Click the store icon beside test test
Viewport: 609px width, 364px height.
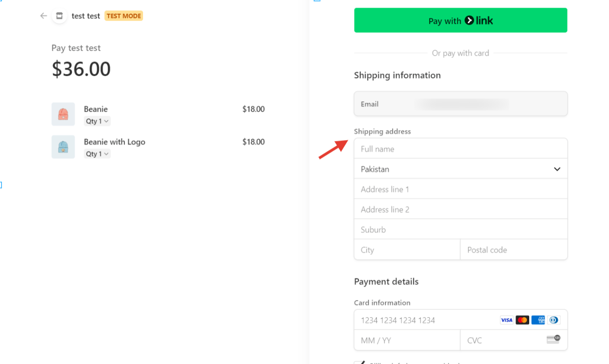(x=59, y=16)
